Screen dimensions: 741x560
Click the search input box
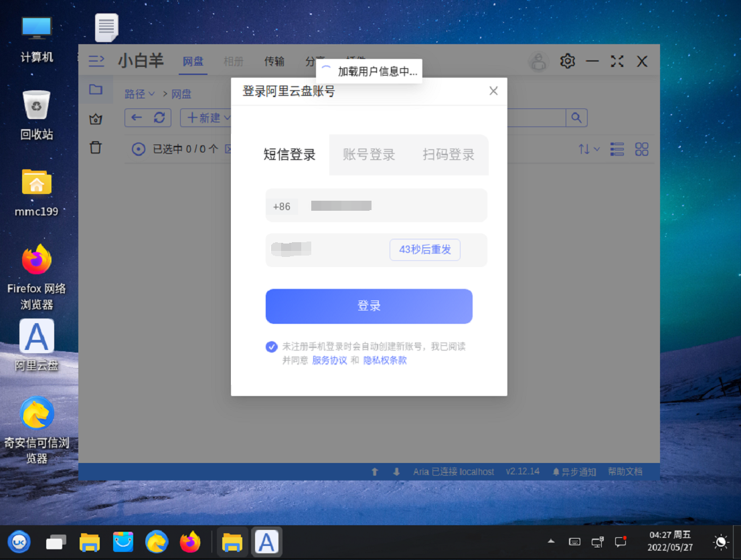tap(537, 118)
